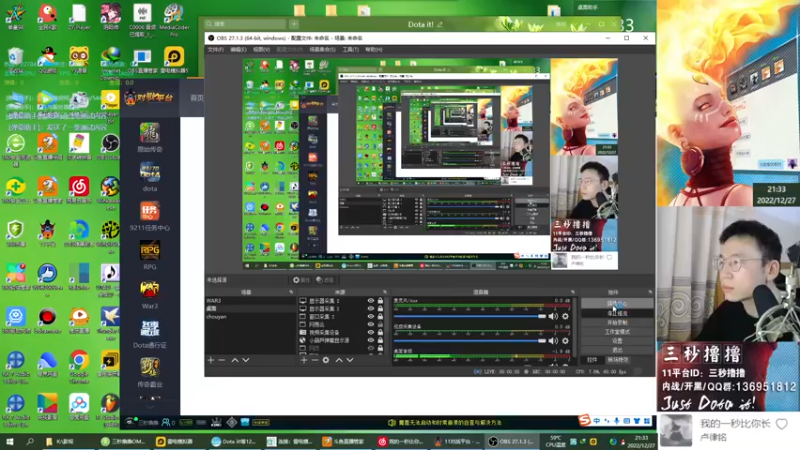Viewport: 800px width, 450px height.
Task: Open War3 icon in platform sidebar
Action: [149, 295]
